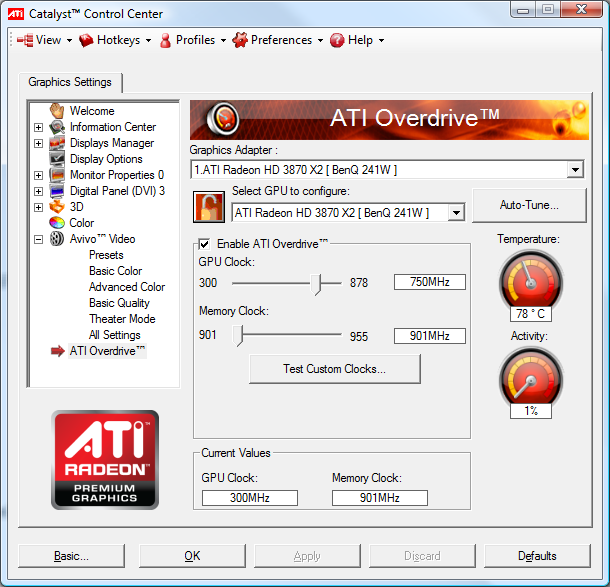Toggle Enable ATI Overdrive checkbox
610x587 pixels.
[204, 244]
